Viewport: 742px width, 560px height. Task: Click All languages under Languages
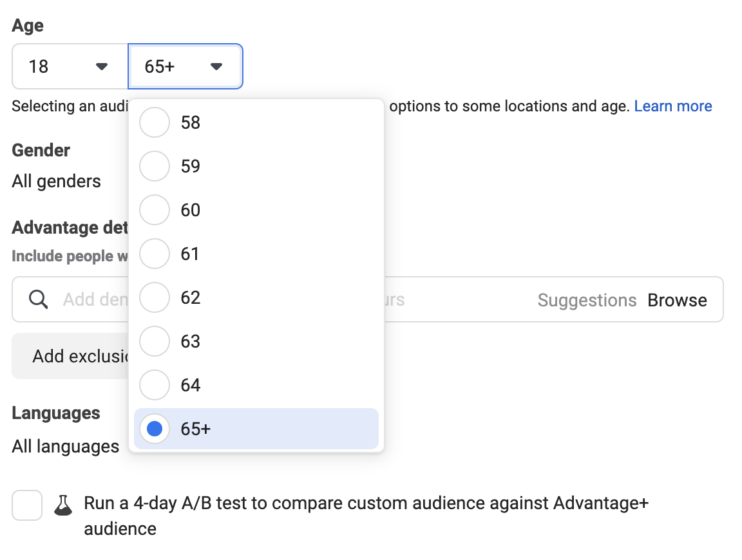click(x=65, y=446)
